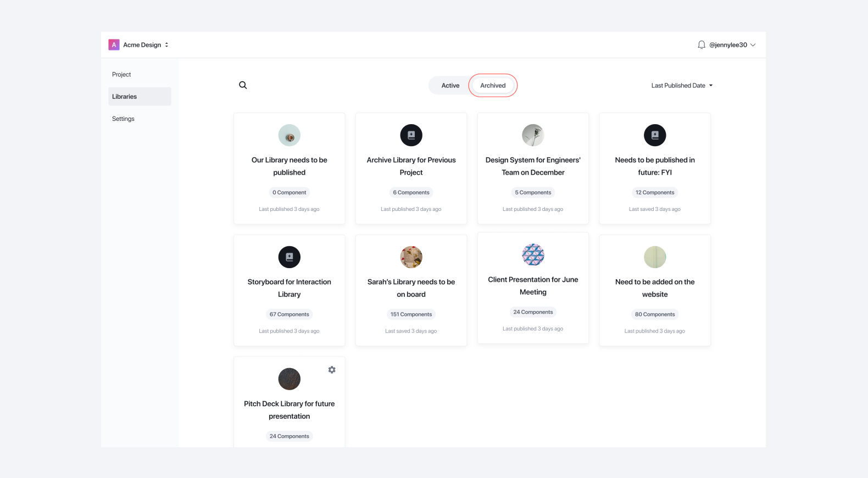The image size is (868, 478).
Task: Select Libraries in the sidebar
Action: [x=140, y=97]
